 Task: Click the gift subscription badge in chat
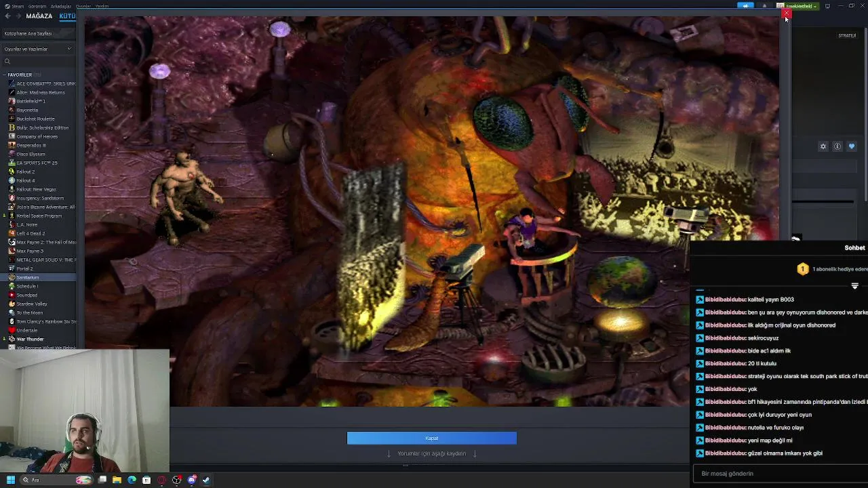click(x=803, y=269)
